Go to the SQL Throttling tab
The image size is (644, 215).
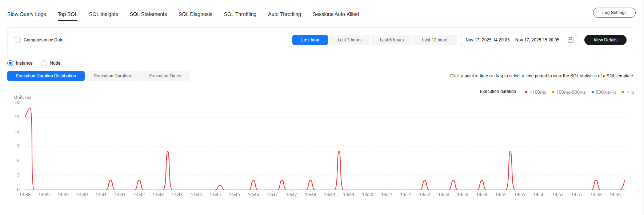(x=240, y=14)
